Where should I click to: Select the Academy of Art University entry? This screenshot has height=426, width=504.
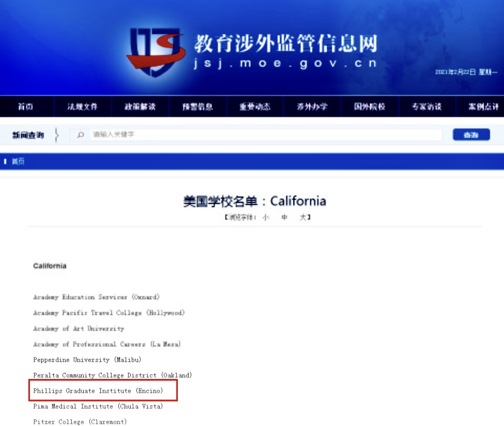79,328
